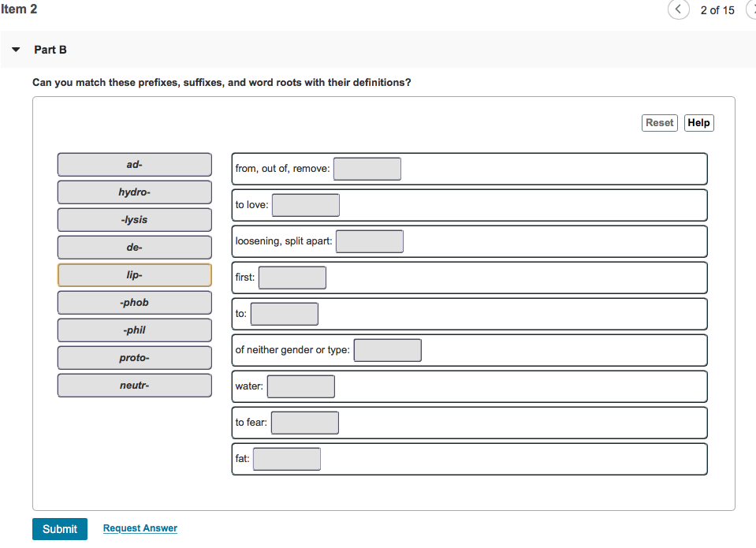
Task: Select the -phil suffix tile
Action: click(134, 330)
